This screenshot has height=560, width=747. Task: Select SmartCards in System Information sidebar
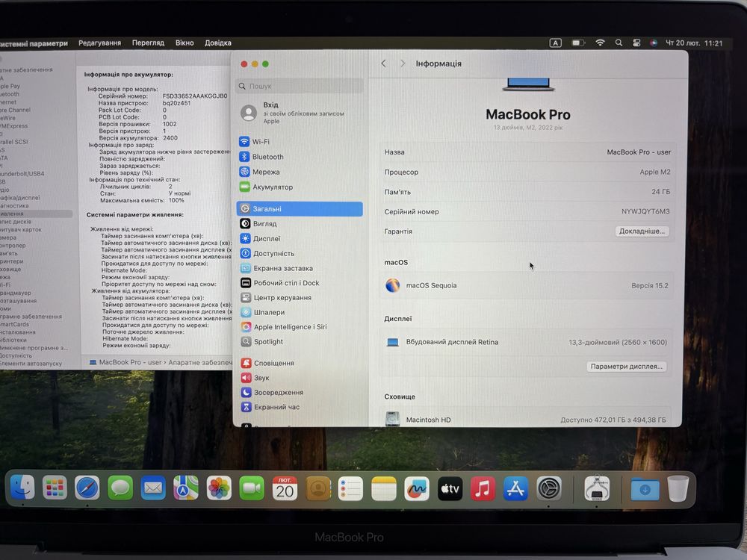15,324
